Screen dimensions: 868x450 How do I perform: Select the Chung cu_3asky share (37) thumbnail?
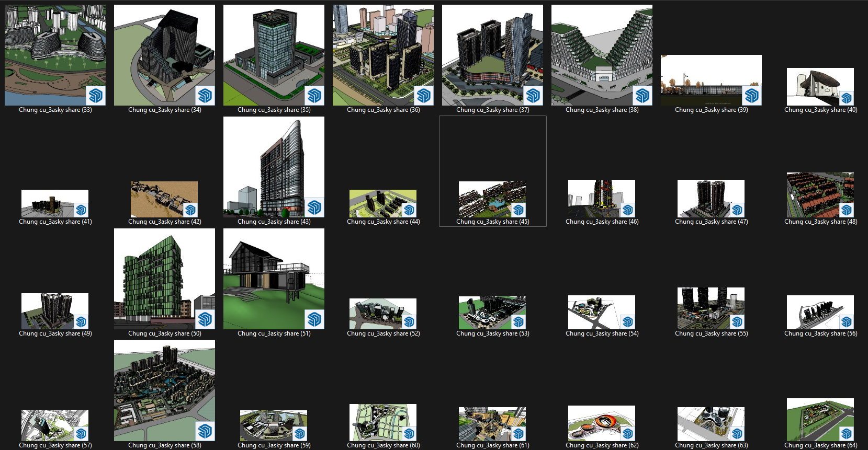pos(492,55)
